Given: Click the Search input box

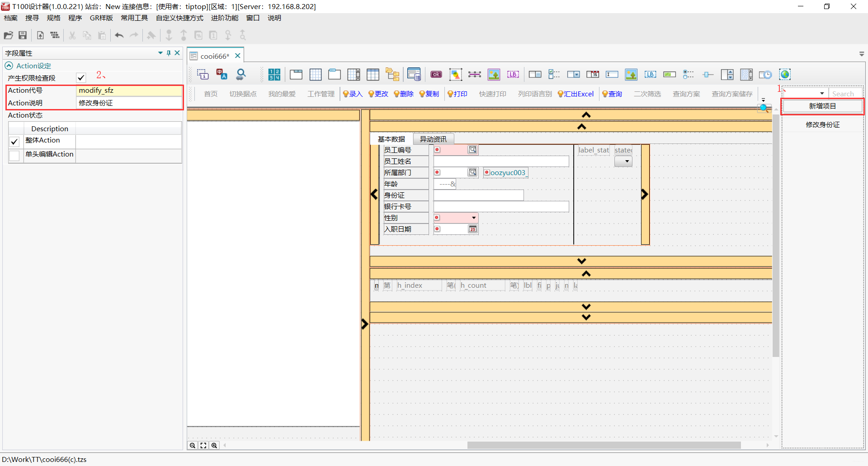Looking at the screenshot, I should coord(845,94).
